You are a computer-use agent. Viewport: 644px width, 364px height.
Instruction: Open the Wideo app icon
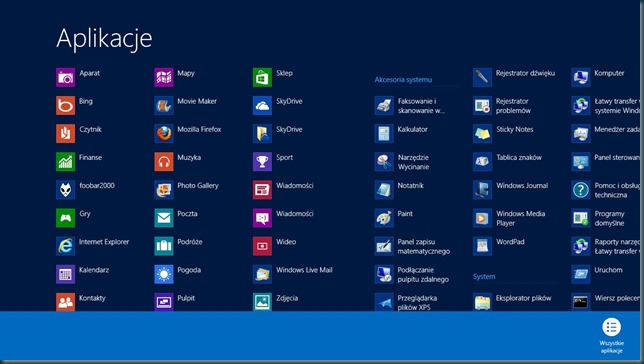click(262, 246)
